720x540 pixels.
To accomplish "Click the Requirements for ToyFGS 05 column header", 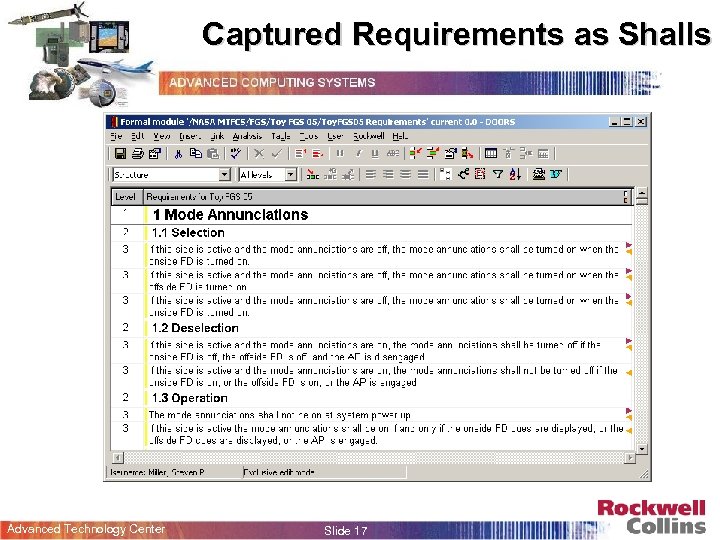I will point(388,197).
